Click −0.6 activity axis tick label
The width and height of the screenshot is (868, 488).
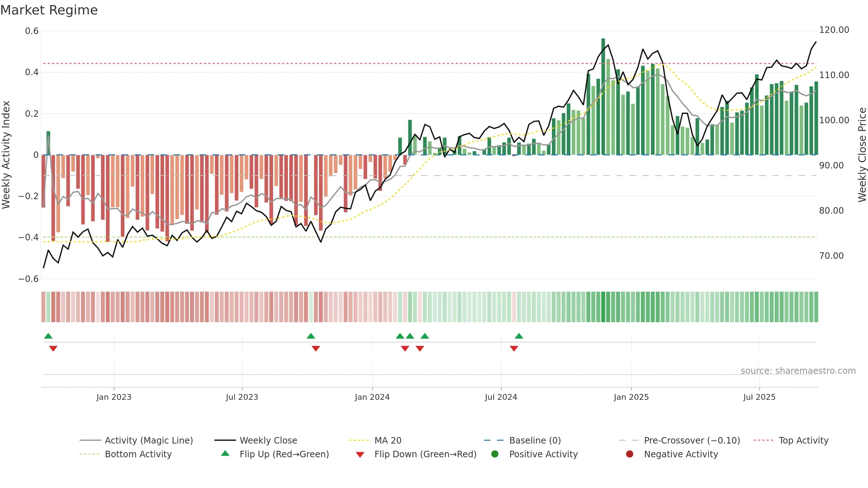[x=29, y=279]
